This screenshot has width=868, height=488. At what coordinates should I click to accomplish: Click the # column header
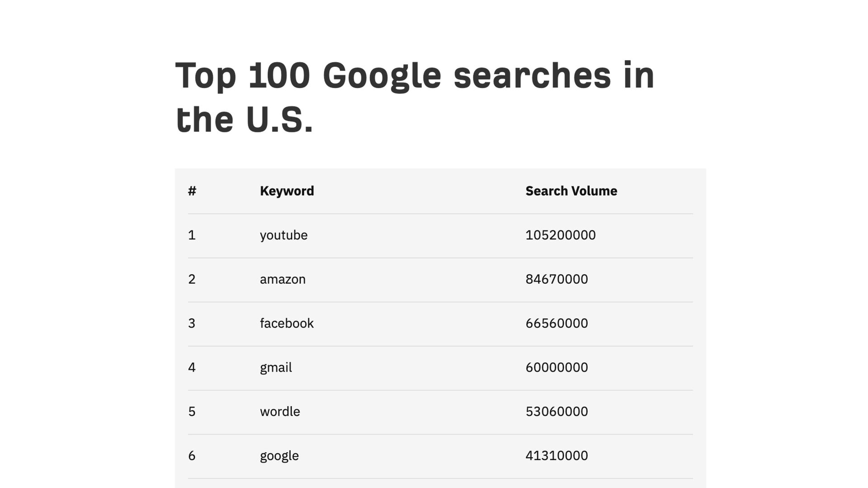[x=192, y=191]
